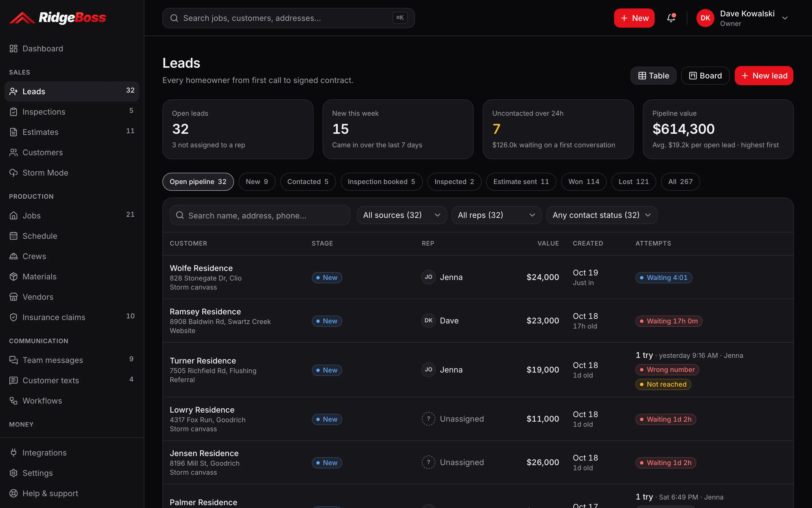Viewport: 812px width, 508px height.
Task: Click the Waiting 17h 0m badge
Action: click(x=668, y=321)
